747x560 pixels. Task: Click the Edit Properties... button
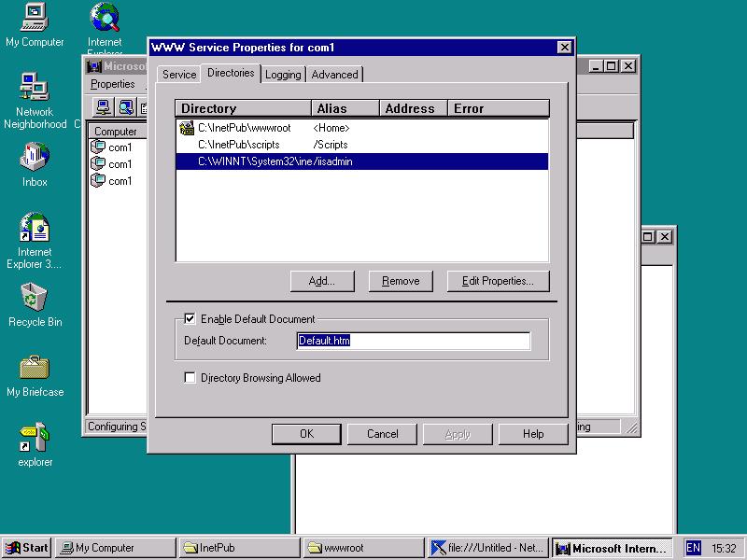[x=498, y=281]
